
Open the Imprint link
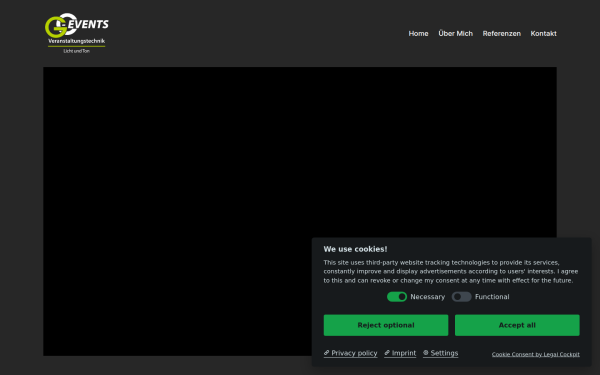400,353
